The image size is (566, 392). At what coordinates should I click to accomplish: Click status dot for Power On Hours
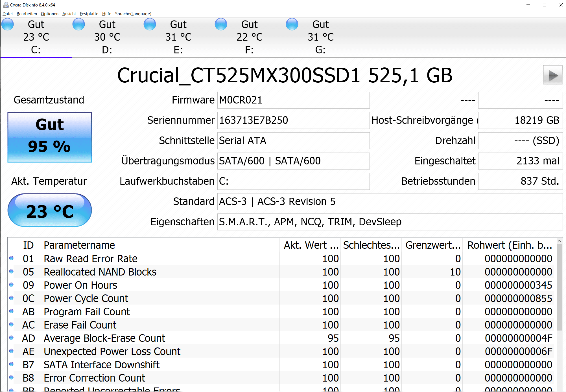(11, 285)
